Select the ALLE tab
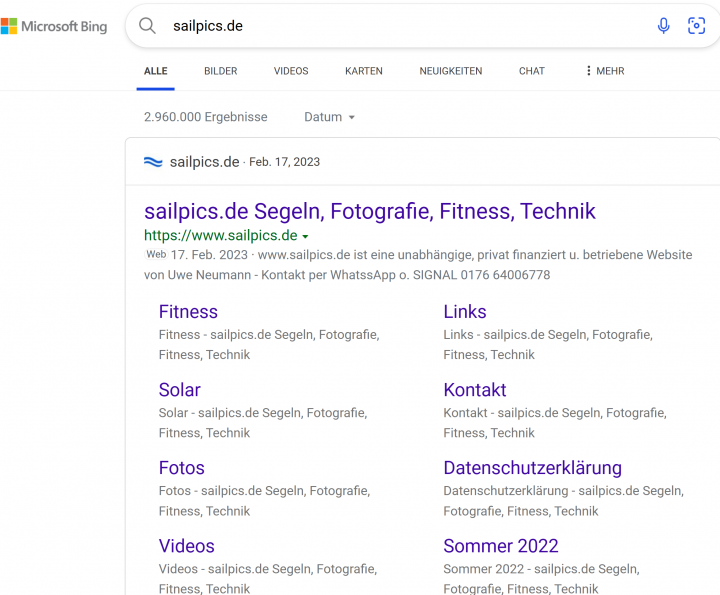 click(x=156, y=71)
